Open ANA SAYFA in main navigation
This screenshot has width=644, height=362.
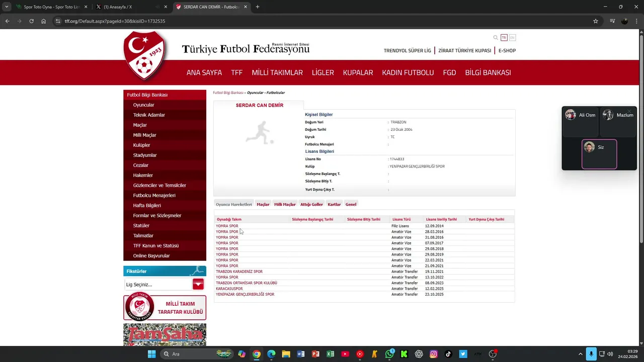pyautogui.click(x=204, y=72)
